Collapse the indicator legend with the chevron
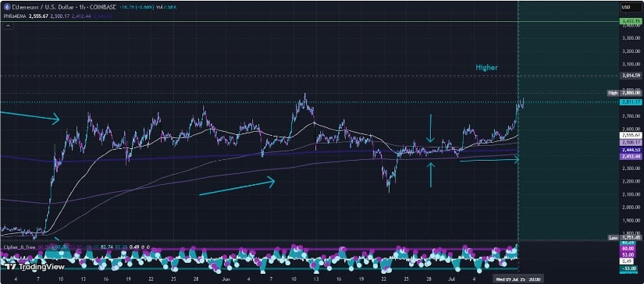This screenshot has width=644, height=284. coord(8,27)
